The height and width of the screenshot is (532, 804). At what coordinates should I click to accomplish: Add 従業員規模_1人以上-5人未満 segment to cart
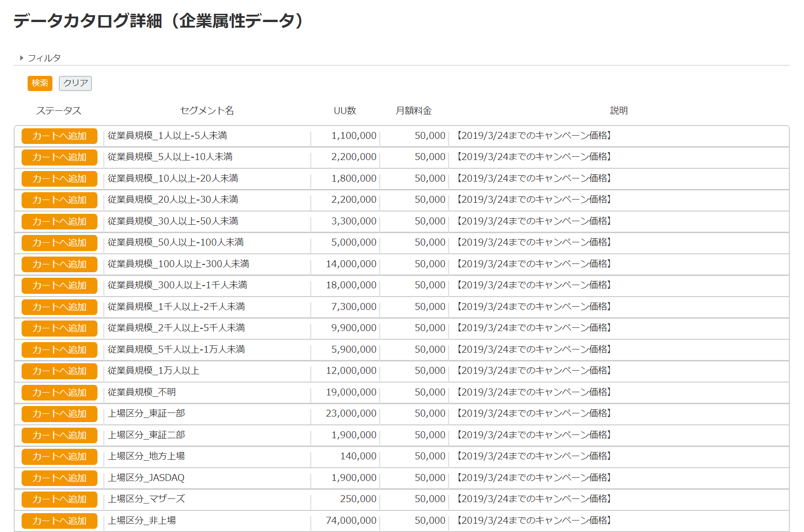[x=58, y=136]
